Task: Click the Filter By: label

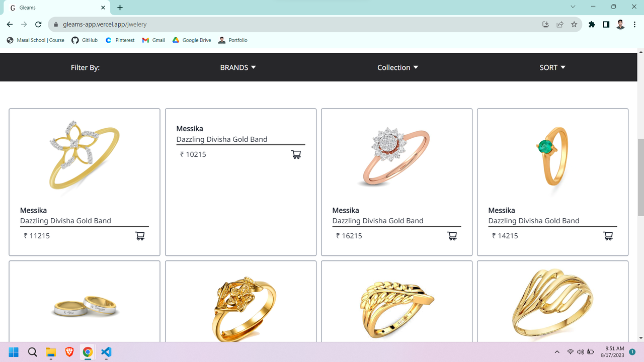Action: 85,67
